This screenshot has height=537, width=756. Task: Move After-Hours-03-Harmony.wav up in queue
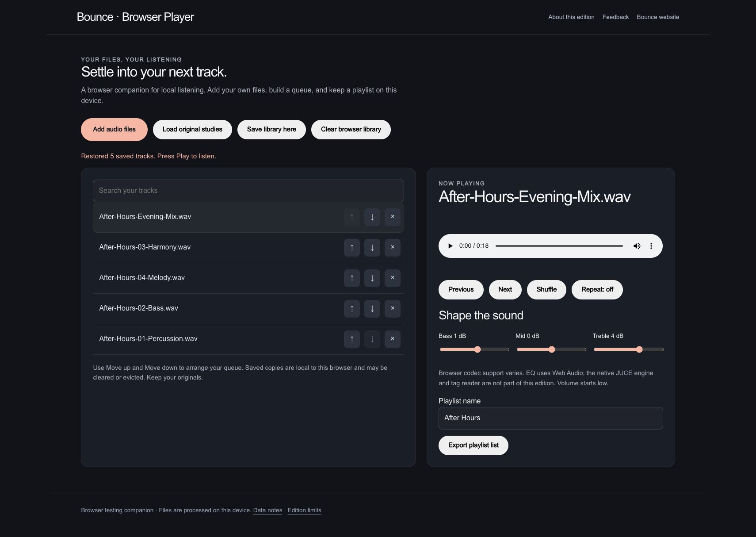pos(352,248)
